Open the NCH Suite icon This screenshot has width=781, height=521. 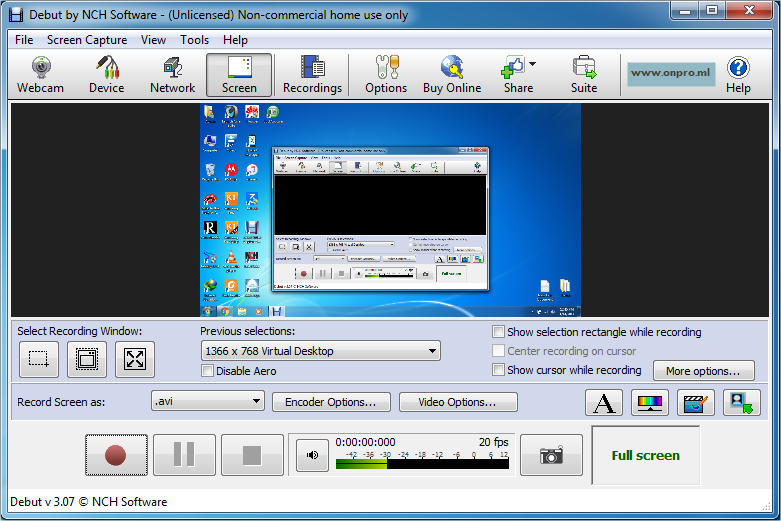584,75
